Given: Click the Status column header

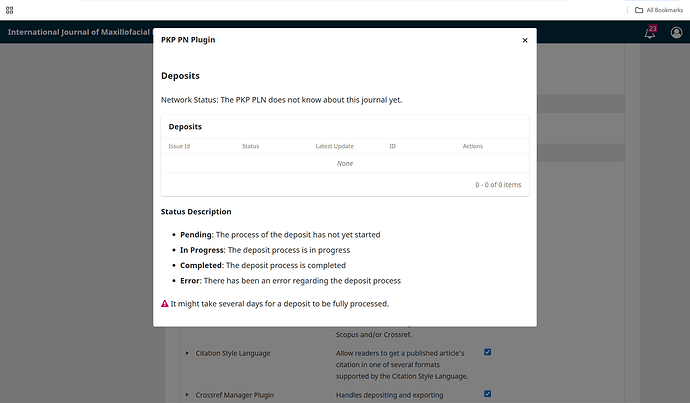Looking at the screenshot, I should click(x=250, y=147).
